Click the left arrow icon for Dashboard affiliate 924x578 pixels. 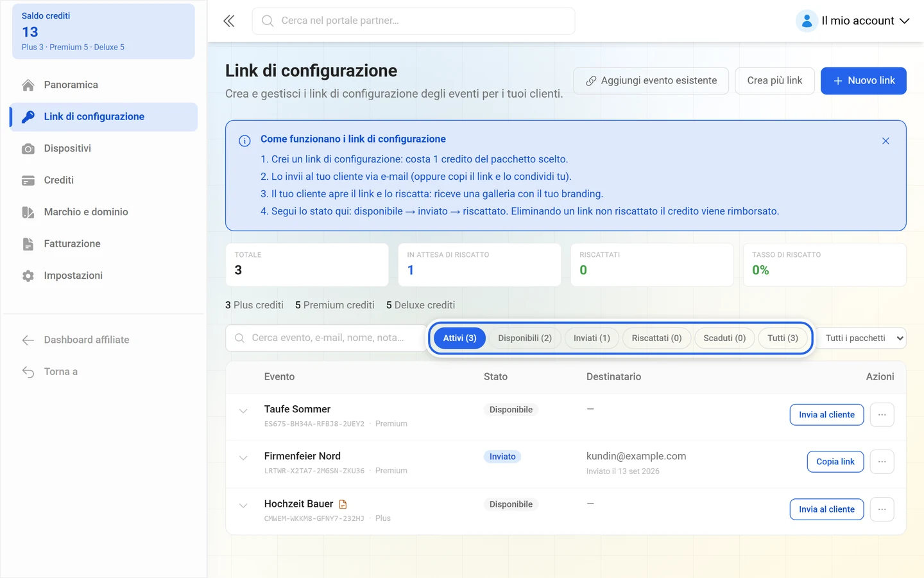click(x=28, y=340)
